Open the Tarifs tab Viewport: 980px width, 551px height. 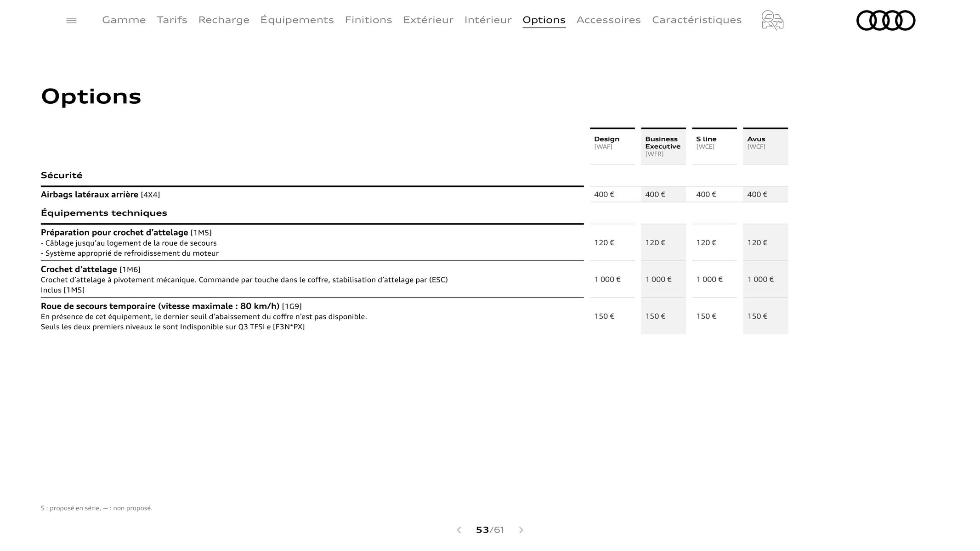click(x=172, y=20)
